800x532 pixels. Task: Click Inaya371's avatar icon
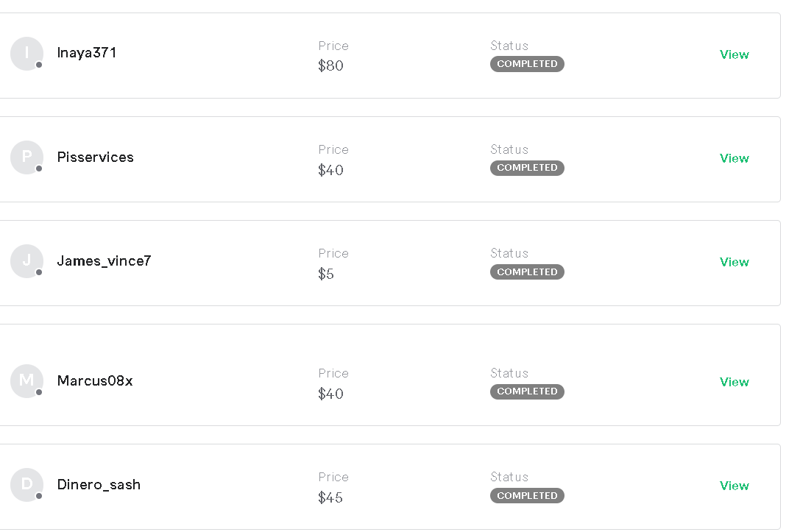coord(26,54)
